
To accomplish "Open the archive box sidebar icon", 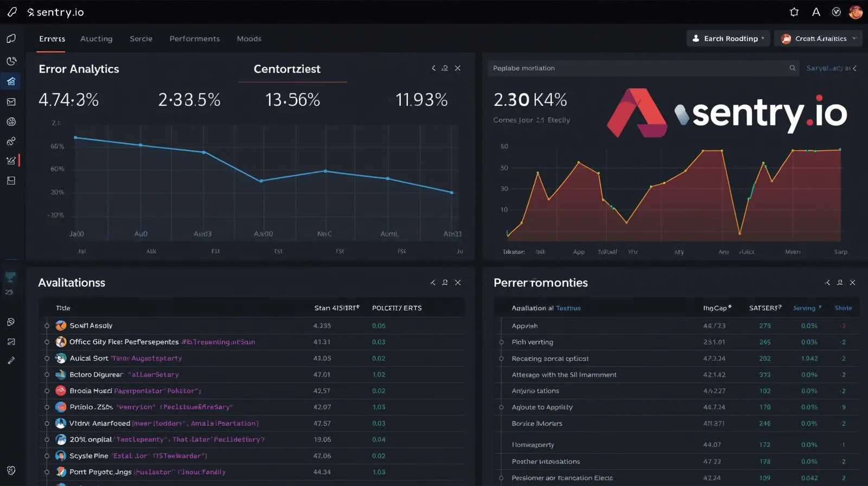I will point(11,181).
